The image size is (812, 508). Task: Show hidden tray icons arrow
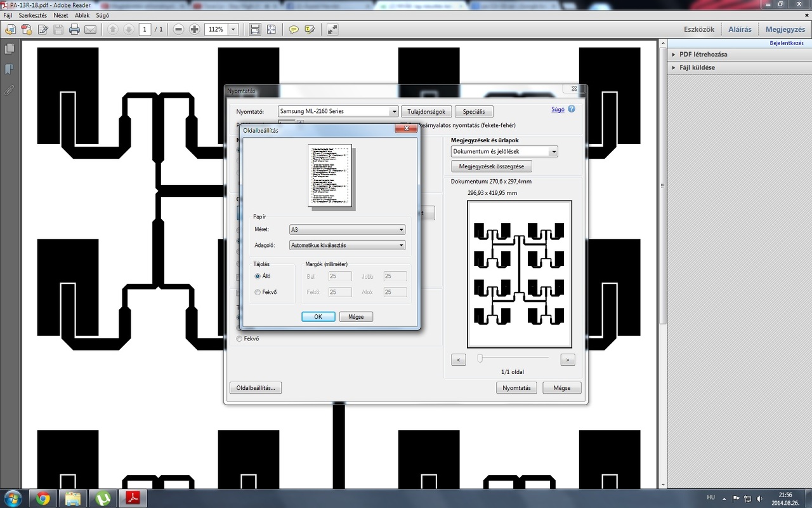(724, 498)
